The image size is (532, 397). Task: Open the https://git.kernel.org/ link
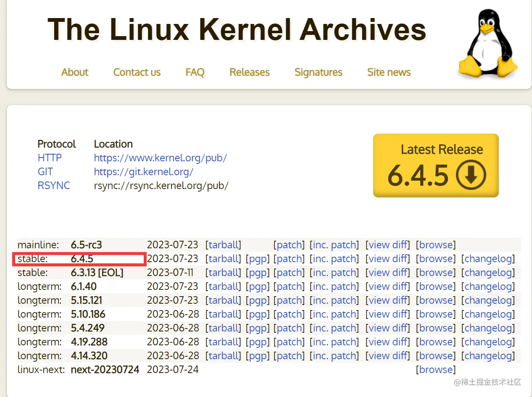[144, 172]
